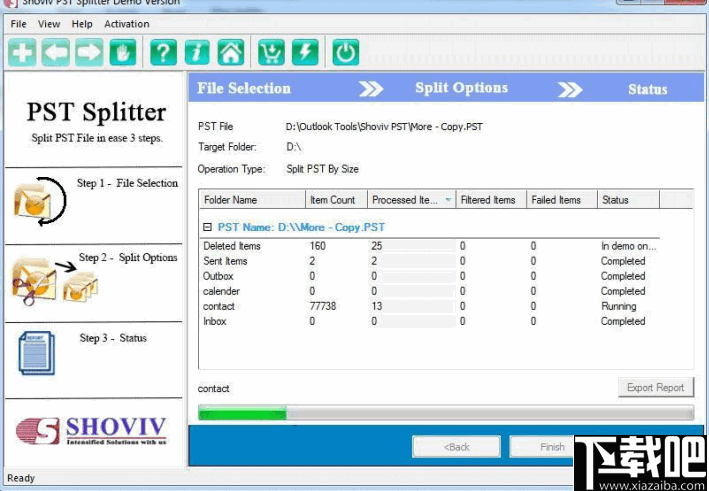This screenshot has height=491, width=709.
Task: Click the Step 3 Status report icon
Action: (37, 353)
